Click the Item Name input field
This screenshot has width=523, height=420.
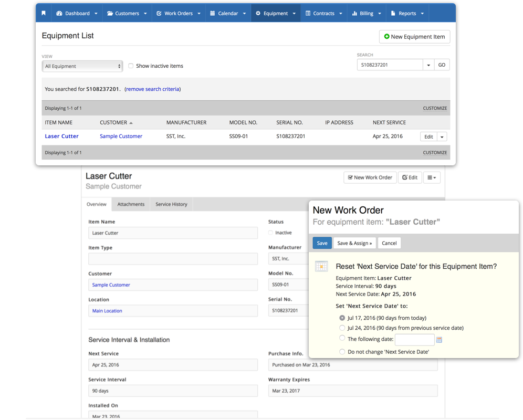(x=173, y=233)
